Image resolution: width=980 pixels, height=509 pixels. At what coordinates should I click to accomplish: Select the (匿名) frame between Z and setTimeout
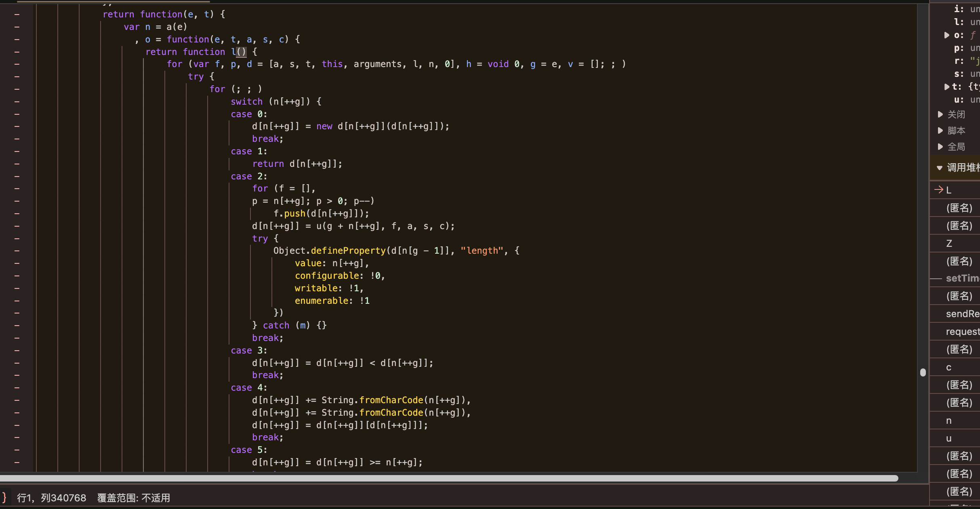[956, 261]
